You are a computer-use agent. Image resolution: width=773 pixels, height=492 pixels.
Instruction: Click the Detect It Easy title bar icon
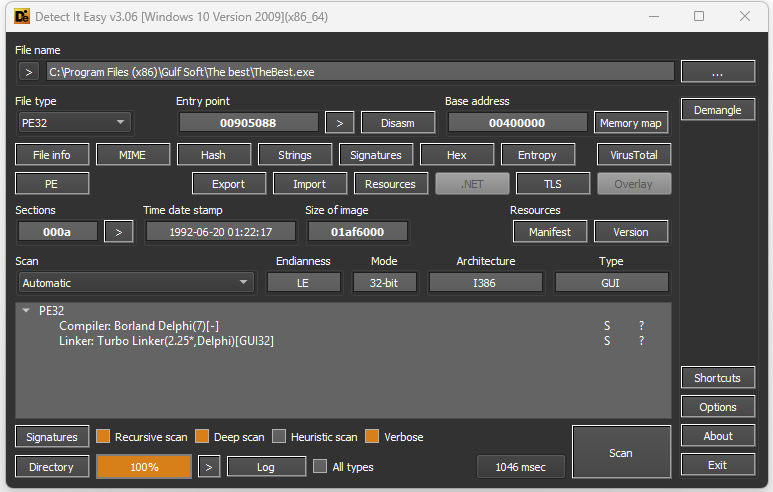[22, 16]
